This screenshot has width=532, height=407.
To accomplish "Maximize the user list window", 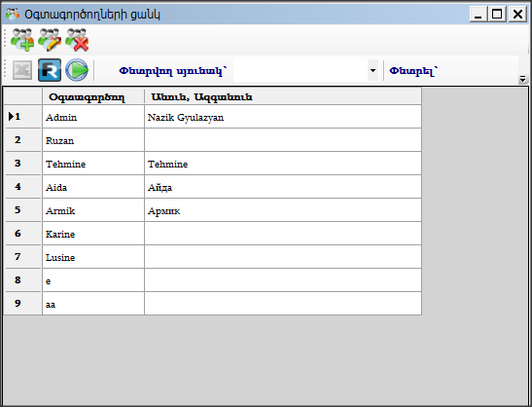I will click(497, 15).
